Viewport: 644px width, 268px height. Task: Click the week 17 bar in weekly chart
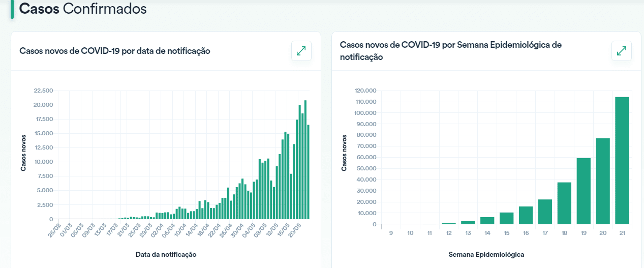(x=545, y=212)
